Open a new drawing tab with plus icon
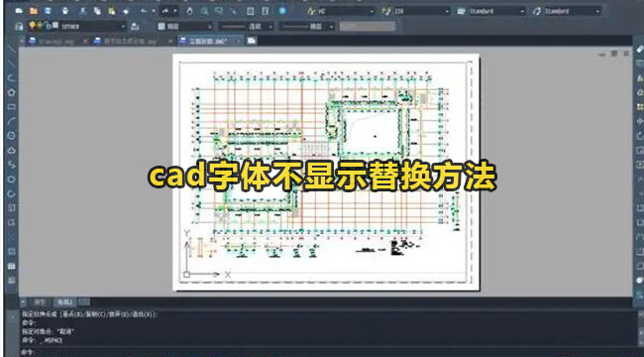This screenshot has height=357, width=644. tap(252, 41)
